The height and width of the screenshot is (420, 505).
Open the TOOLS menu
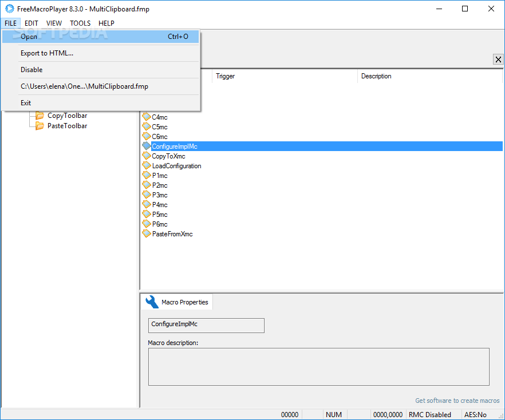(x=80, y=23)
